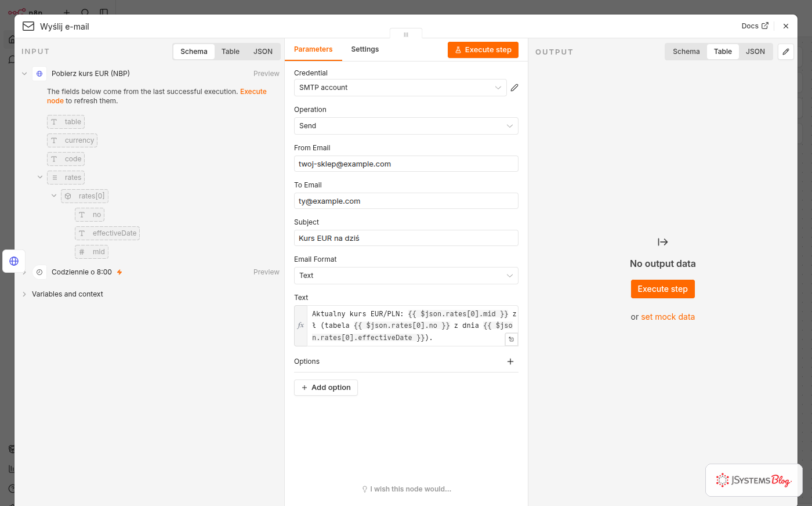
Task: Click the clock icon of Codziennie o 8:00
Action: [x=39, y=272]
